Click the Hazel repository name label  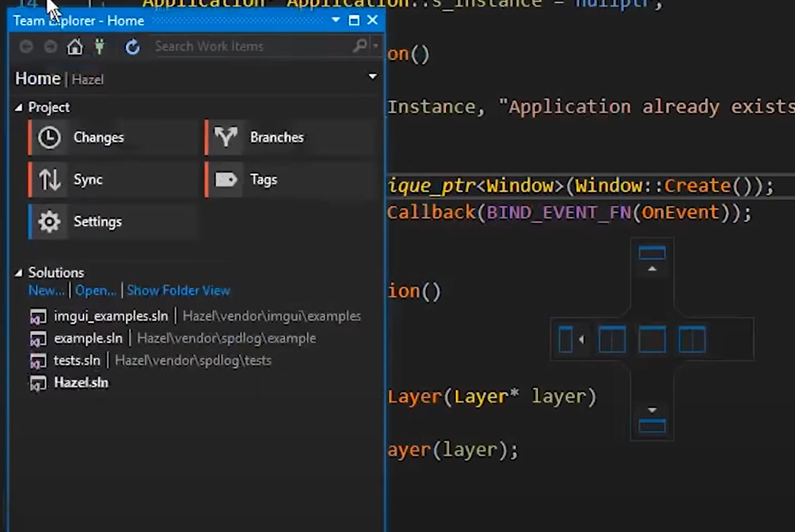pos(88,80)
